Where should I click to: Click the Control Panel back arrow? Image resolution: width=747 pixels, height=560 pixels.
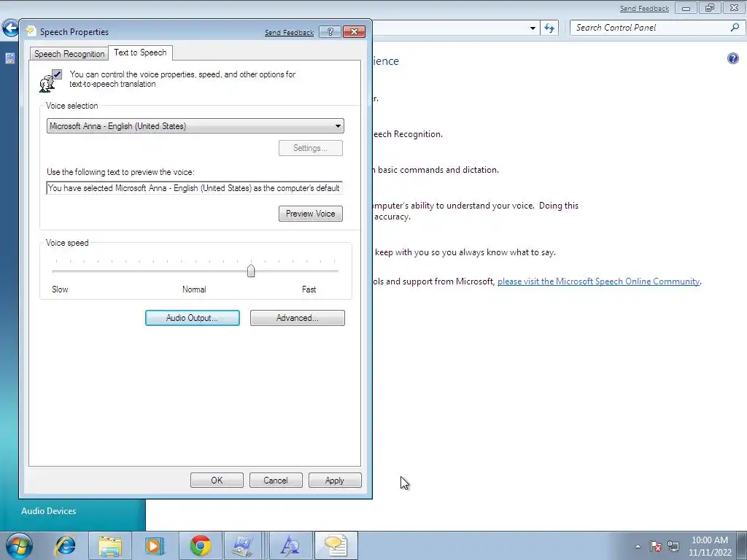click(x=10, y=28)
